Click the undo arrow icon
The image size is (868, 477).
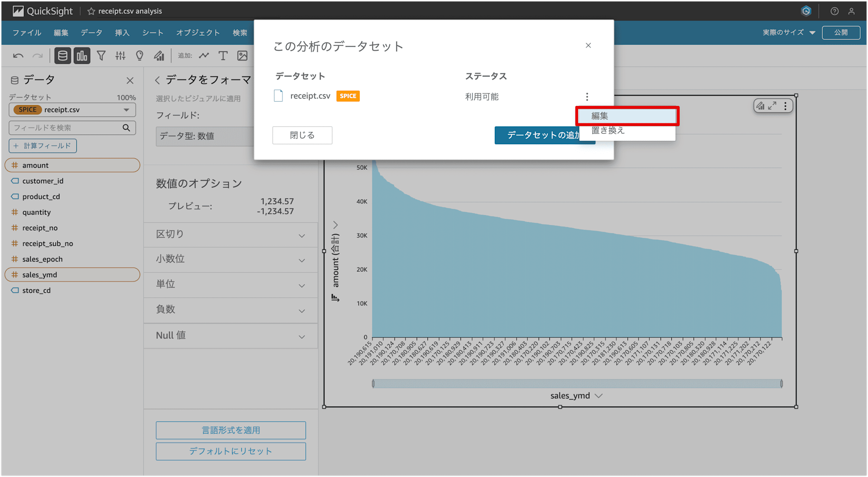[x=18, y=56]
